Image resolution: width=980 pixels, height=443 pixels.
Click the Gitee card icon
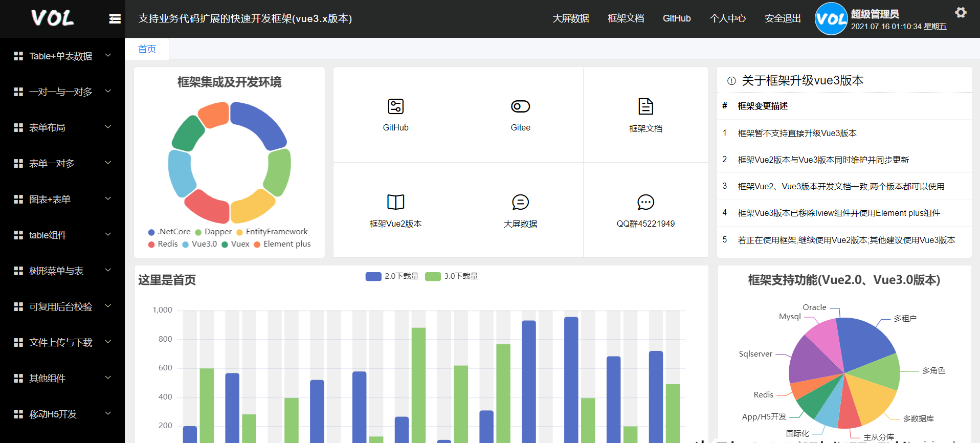(520, 106)
